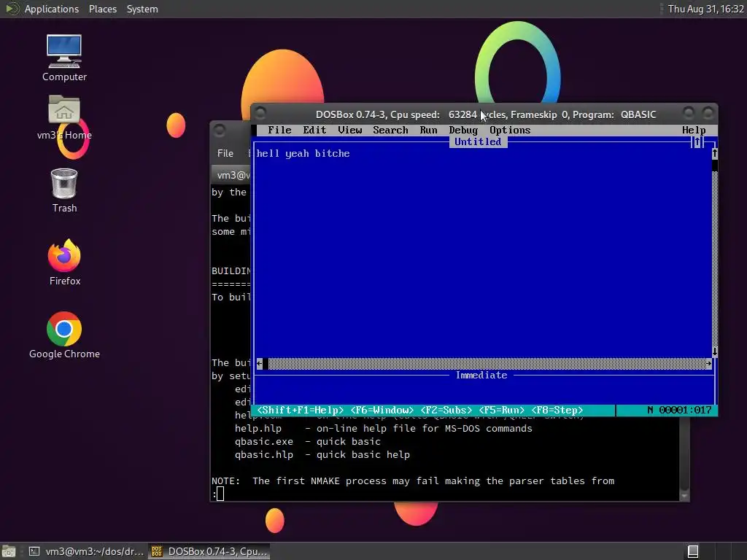The width and height of the screenshot is (747, 560).
Task: Click the DOSBox window title bar
Action: click(485, 114)
